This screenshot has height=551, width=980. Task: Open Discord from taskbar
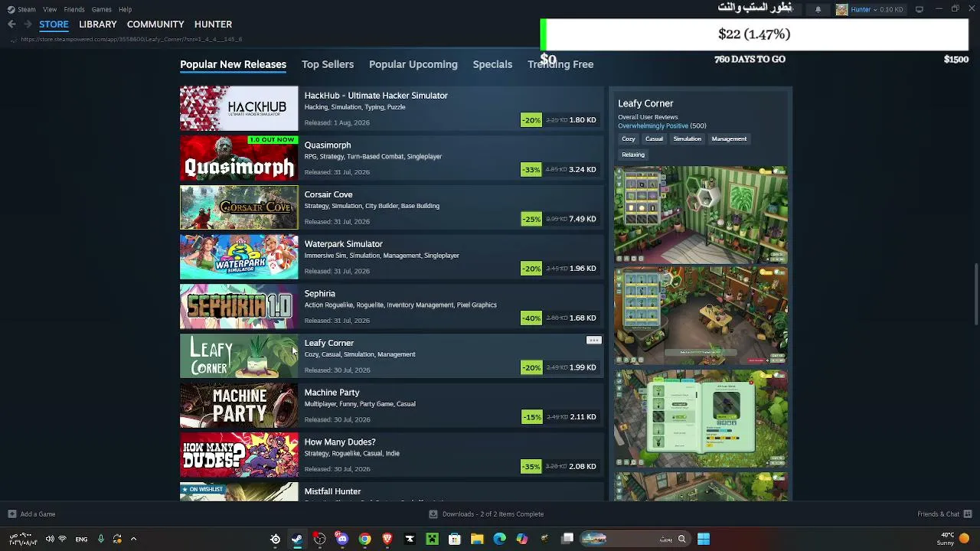(342, 539)
